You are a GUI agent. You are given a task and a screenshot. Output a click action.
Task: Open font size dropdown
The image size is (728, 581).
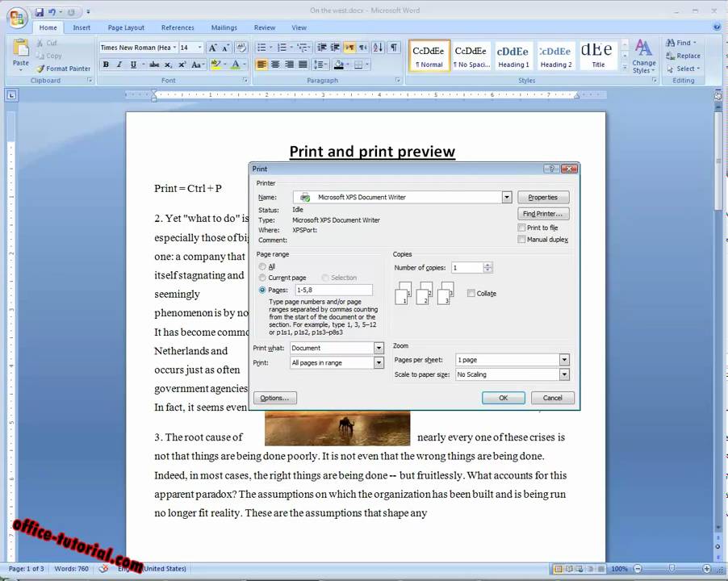[199, 48]
